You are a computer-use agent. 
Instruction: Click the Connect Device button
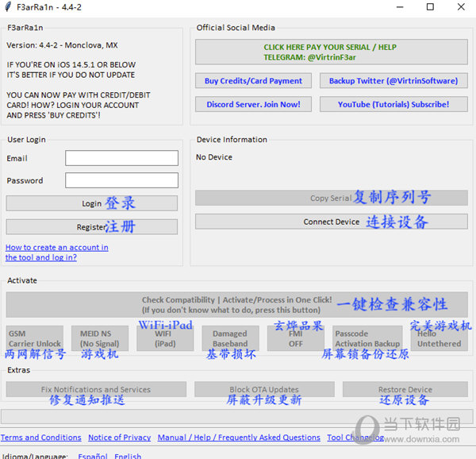point(331,222)
